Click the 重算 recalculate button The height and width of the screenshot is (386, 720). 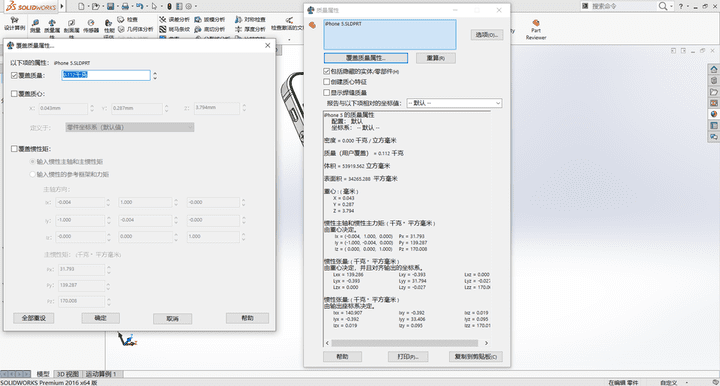[436, 58]
